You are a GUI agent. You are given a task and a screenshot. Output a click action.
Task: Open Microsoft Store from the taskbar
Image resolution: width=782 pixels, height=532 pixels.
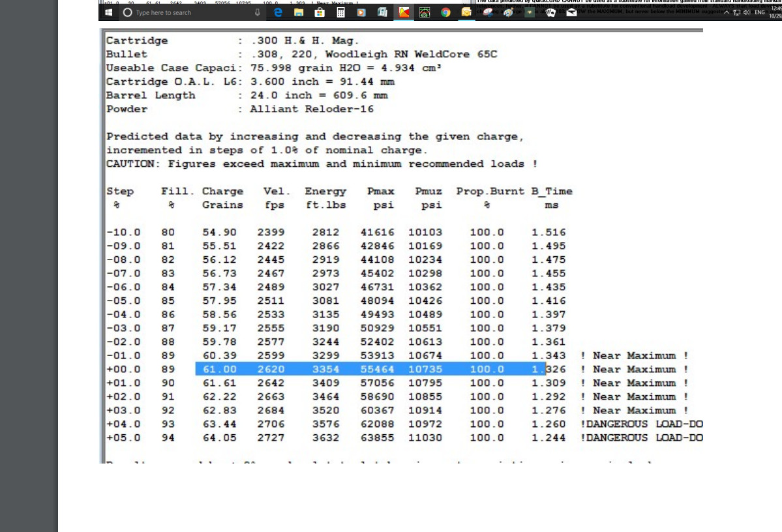click(x=320, y=12)
